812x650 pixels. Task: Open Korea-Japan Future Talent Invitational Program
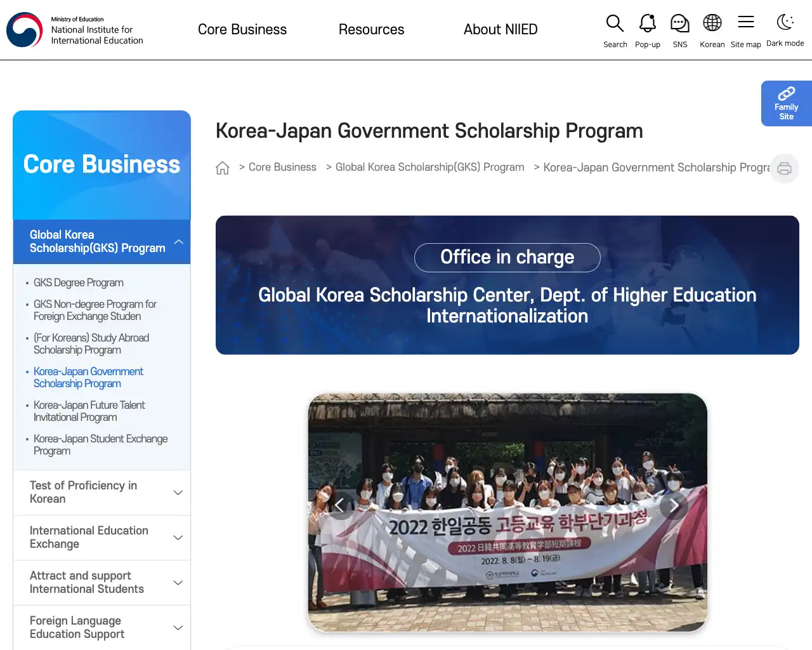89,411
